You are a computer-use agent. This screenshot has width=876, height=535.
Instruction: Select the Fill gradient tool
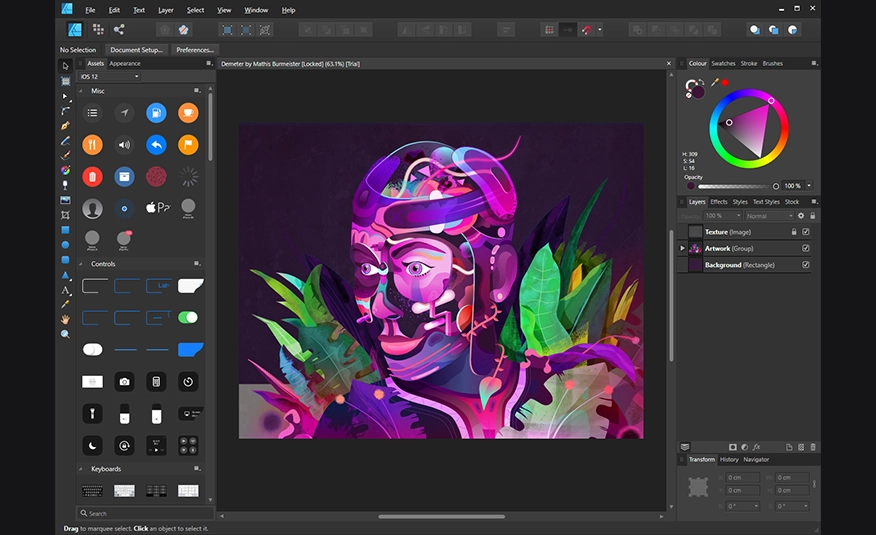65,170
